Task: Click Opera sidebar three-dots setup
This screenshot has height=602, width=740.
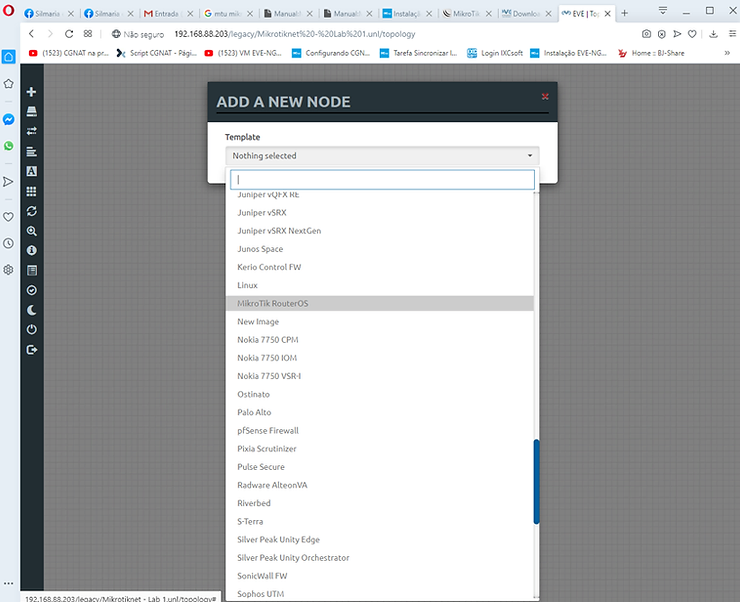Action: pyautogui.click(x=8, y=583)
